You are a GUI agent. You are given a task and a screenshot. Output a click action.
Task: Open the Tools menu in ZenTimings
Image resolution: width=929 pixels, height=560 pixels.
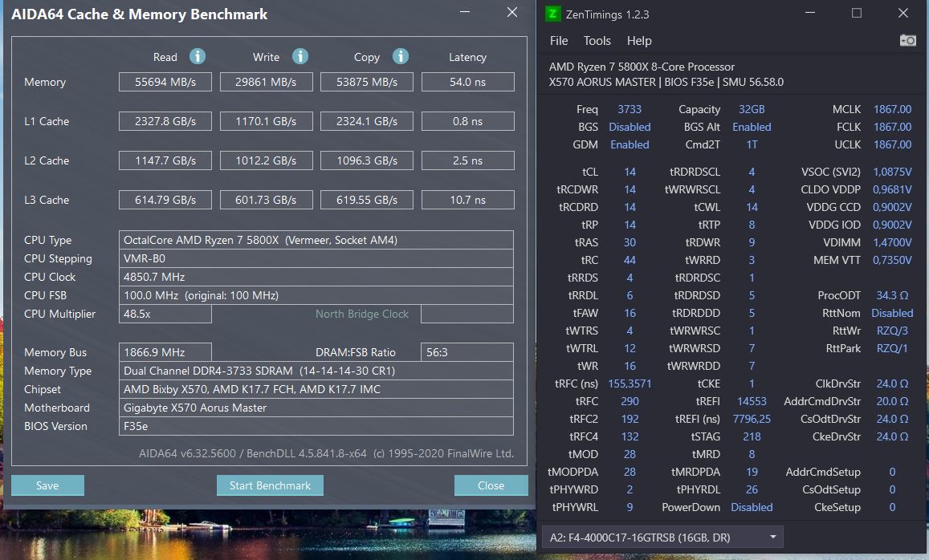pos(597,41)
